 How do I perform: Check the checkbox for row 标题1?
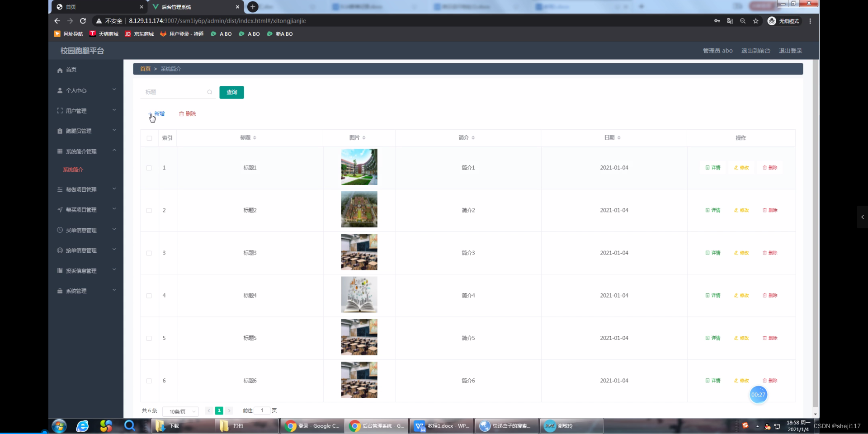click(x=149, y=168)
